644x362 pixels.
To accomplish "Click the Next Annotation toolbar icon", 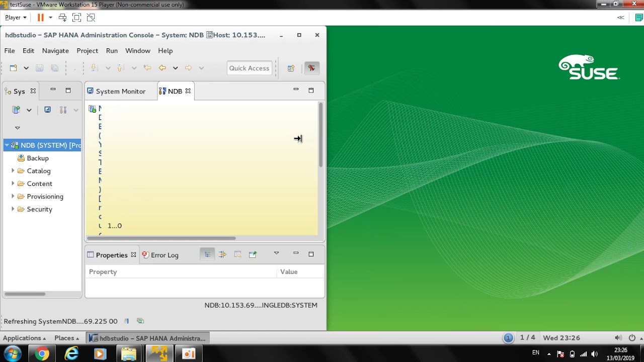I will [x=94, y=68].
